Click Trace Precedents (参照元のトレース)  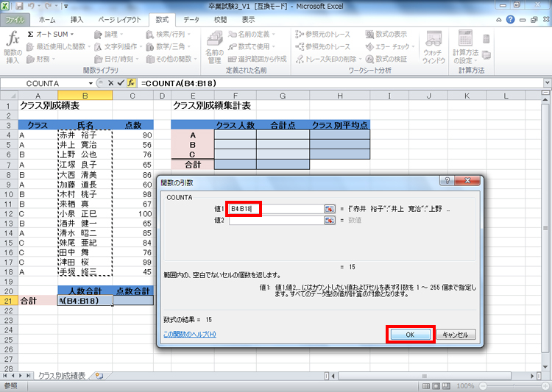point(323,34)
